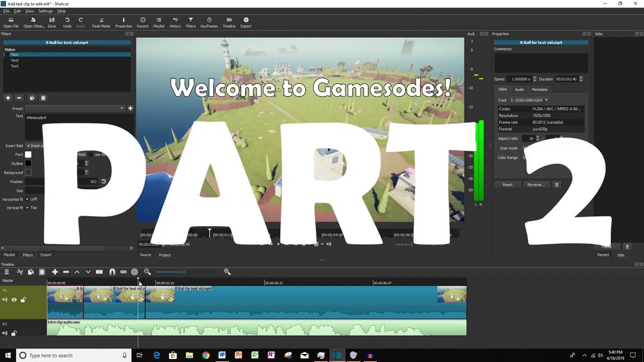Viewport: 644px width, 362px height.
Task: Open the Jobs tab at bottom right
Action: [x=620, y=255]
